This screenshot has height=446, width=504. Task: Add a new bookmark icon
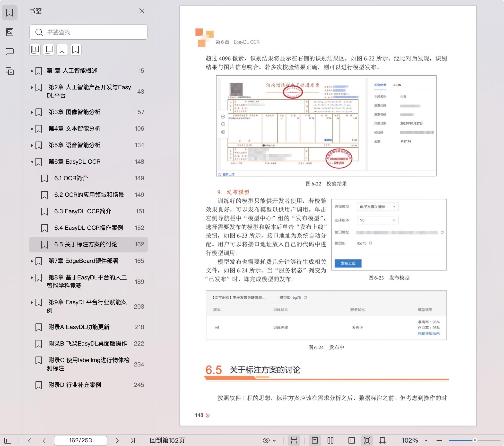click(62, 50)
